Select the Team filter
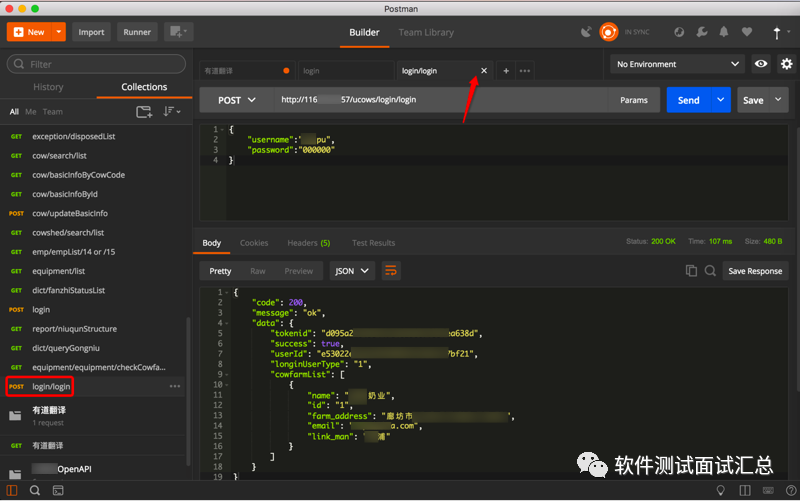800x501 pixels. click(x=53, y=112)
